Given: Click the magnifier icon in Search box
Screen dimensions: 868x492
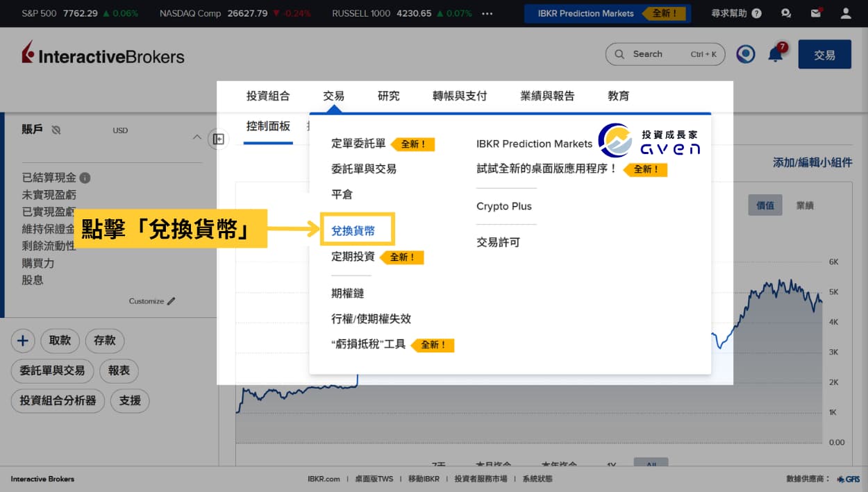Looking at the screenshot, I should click(x=619, y=54).
